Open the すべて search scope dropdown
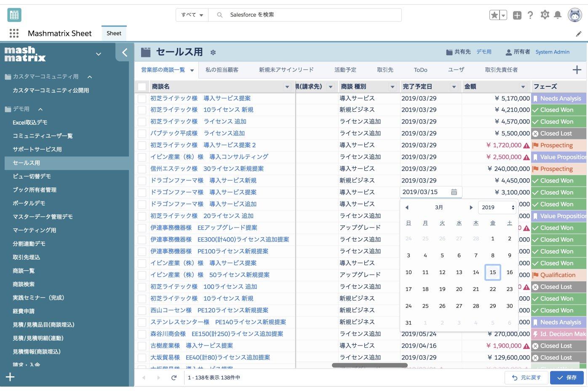The width and height of the screenshot is (588, 391). tap(192, 15)
